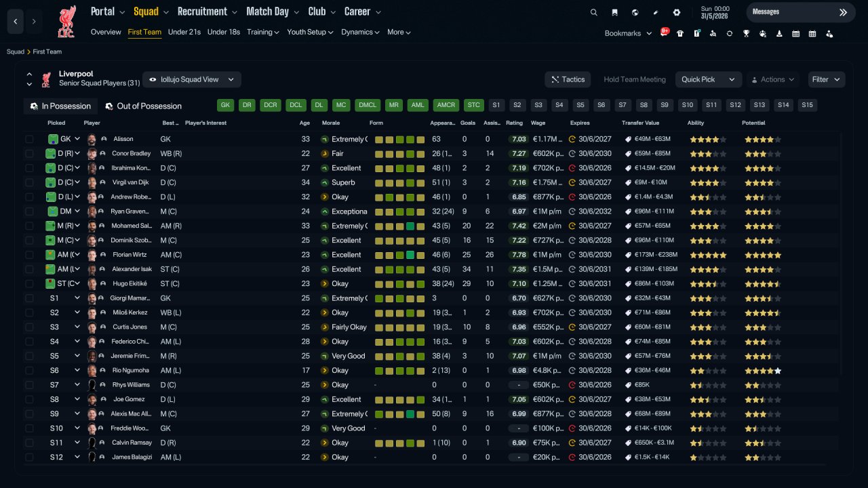This screenshot has width=868, height=488.
Task: Click the green GK pitch position icon for Alisson
Action: (x=53, y=139)
